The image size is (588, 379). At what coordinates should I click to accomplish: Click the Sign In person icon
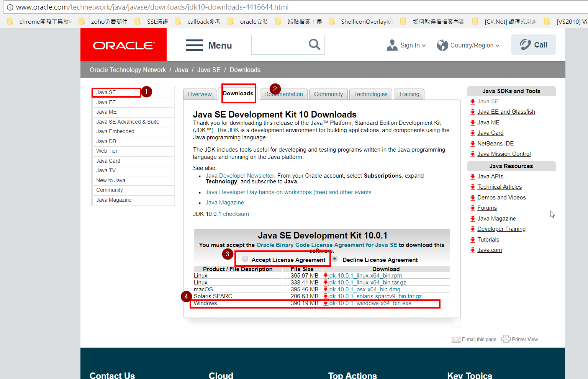[x=392, y=45]
